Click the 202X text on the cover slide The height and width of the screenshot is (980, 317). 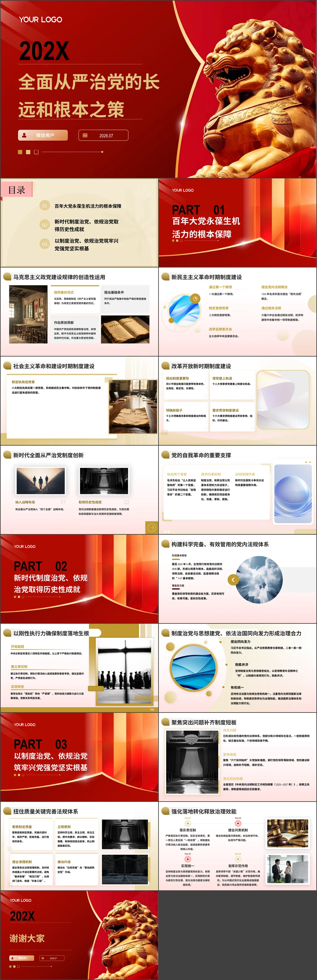44,51
